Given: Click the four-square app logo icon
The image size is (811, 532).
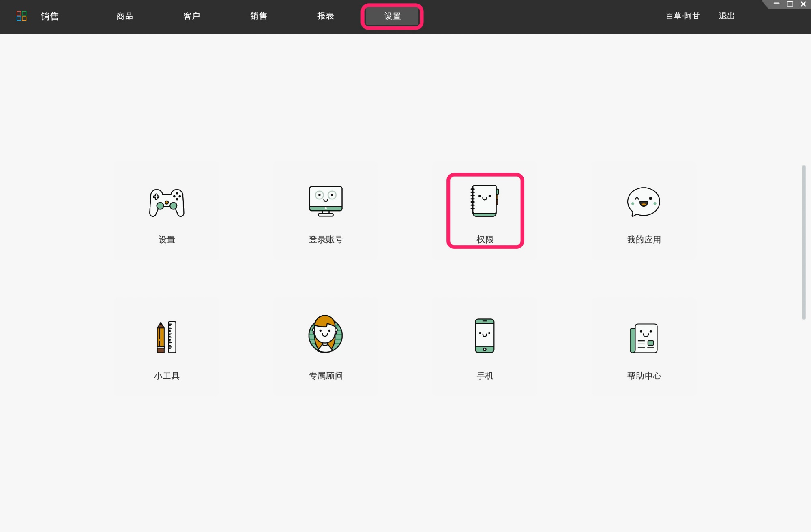Looking at the screenshot, I should pos(21,16).
